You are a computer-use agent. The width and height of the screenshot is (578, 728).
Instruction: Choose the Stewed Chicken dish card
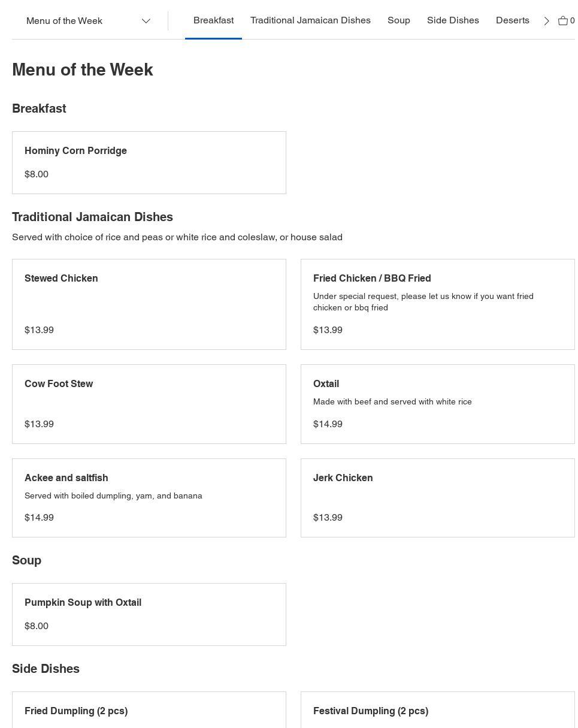tap(149, 304)
